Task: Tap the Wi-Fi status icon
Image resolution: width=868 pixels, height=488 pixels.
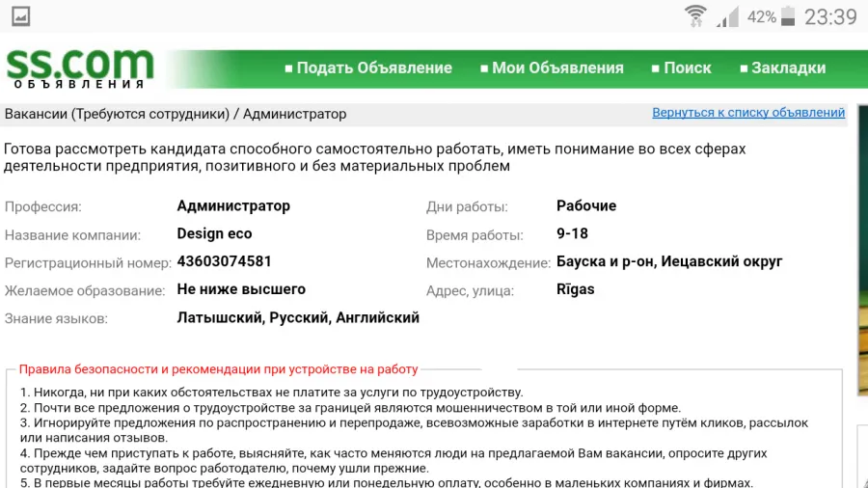Action: point(695,16)
